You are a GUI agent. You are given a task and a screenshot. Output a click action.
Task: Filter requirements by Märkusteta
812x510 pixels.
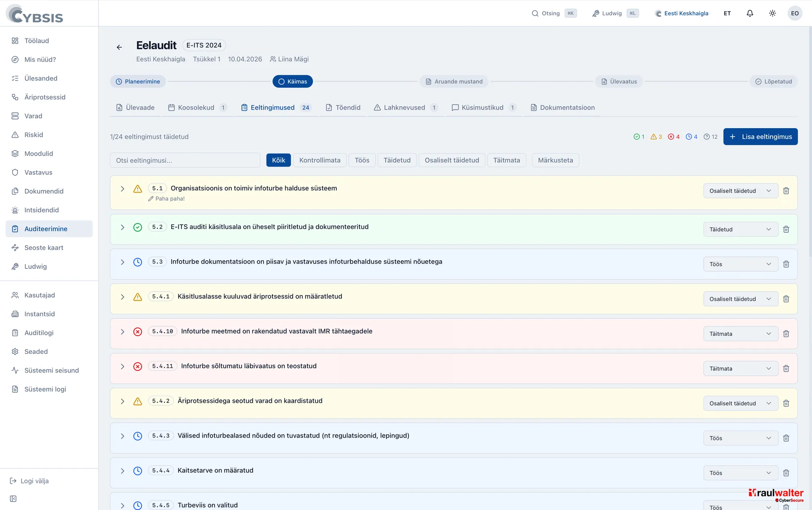(x=555, y=160)
